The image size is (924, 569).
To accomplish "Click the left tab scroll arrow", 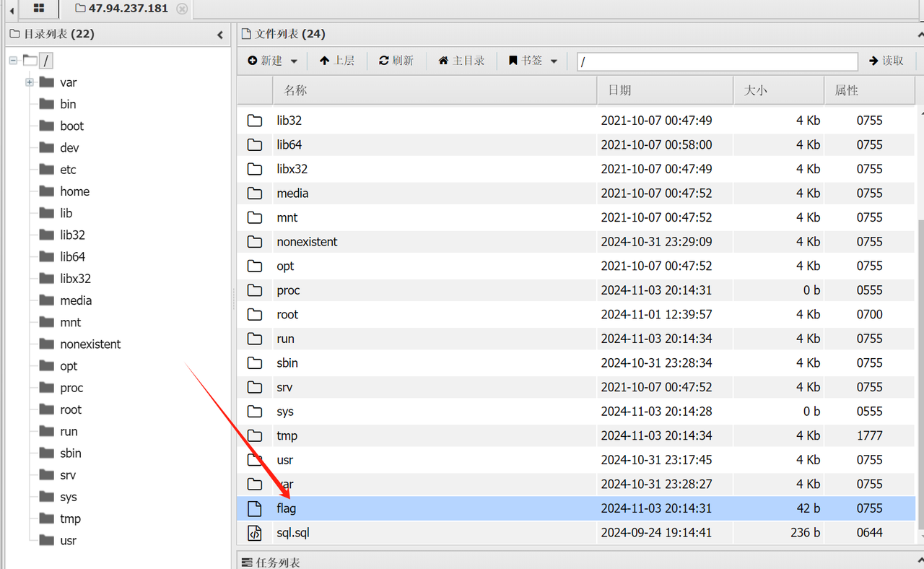I will (x=12, y=10).
